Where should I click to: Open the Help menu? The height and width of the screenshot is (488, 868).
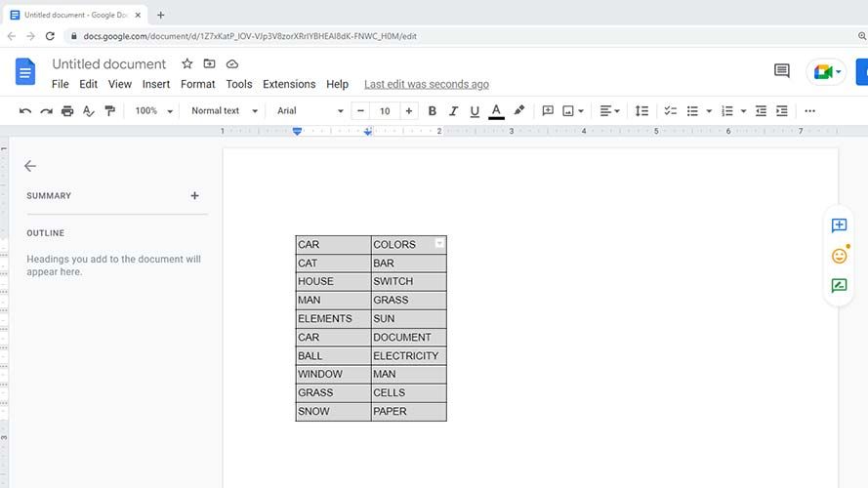click(x=337, y=84)
